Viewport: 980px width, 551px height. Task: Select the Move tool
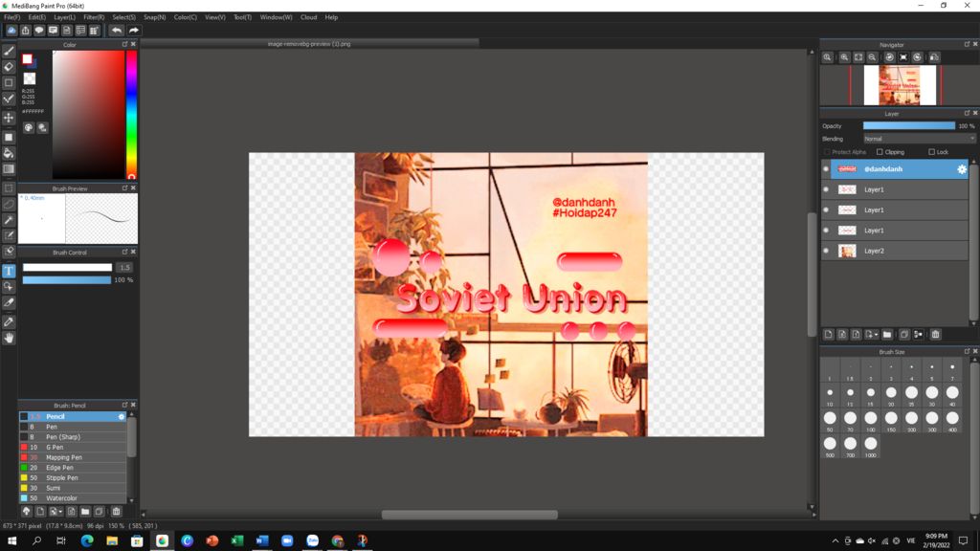click(9, 118)
